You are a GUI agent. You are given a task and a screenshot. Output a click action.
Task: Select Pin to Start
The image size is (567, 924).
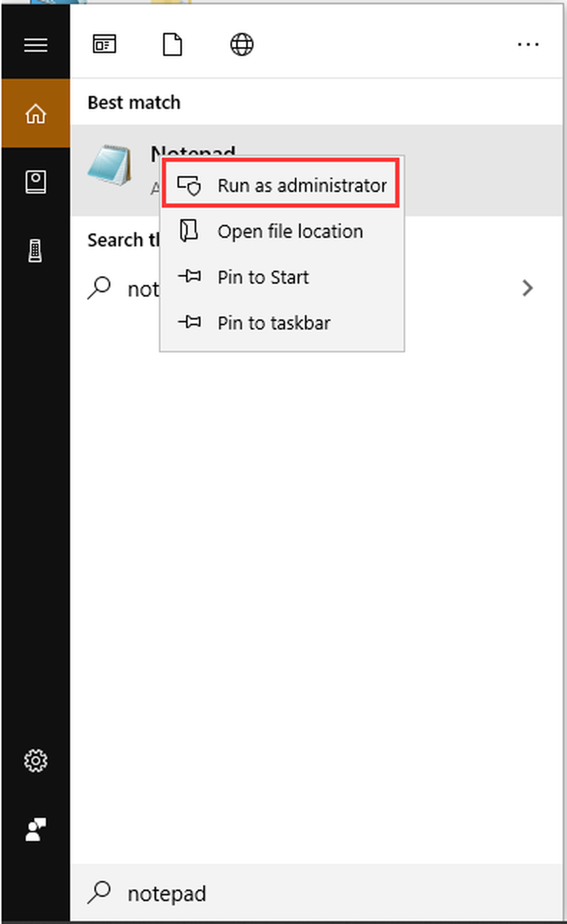[x=282, y=277]
